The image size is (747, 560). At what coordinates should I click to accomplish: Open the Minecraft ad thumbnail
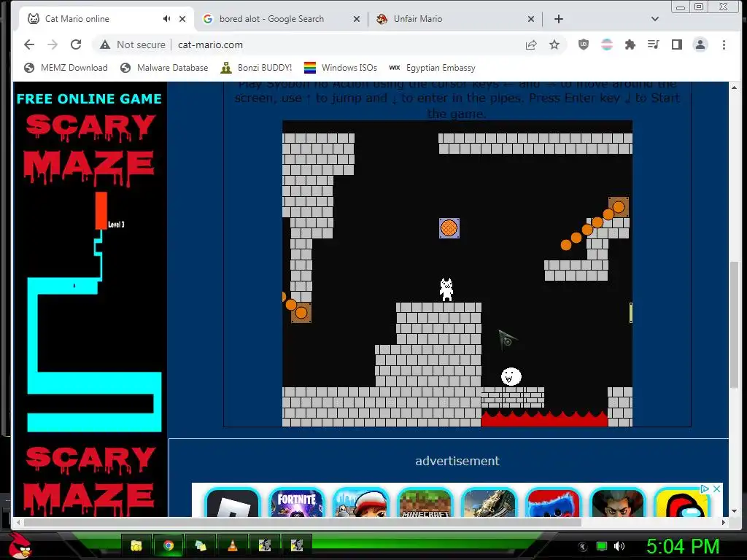[x=425, y=502]
